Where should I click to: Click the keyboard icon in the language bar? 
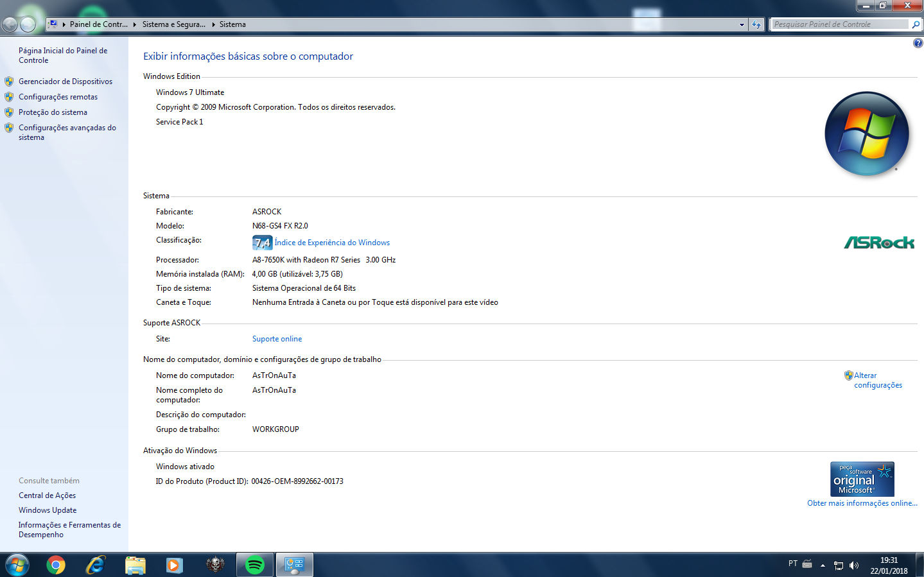coord(807,564)
